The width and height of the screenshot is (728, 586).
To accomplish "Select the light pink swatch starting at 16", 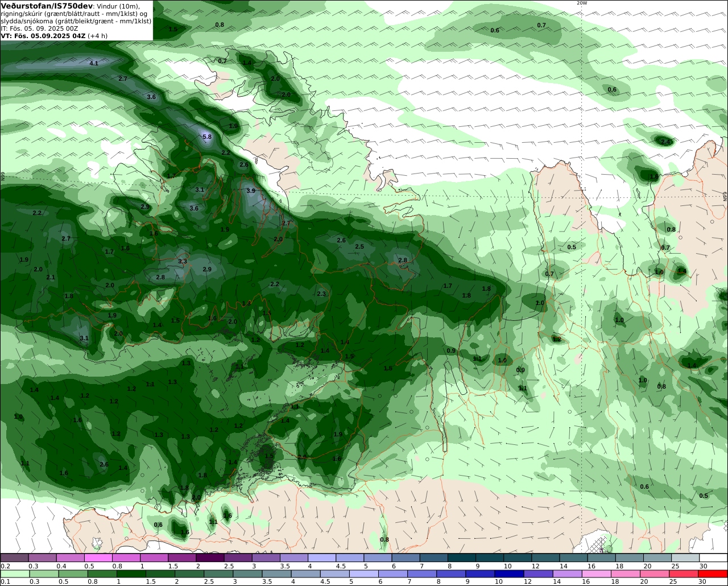I will (597, 574).
